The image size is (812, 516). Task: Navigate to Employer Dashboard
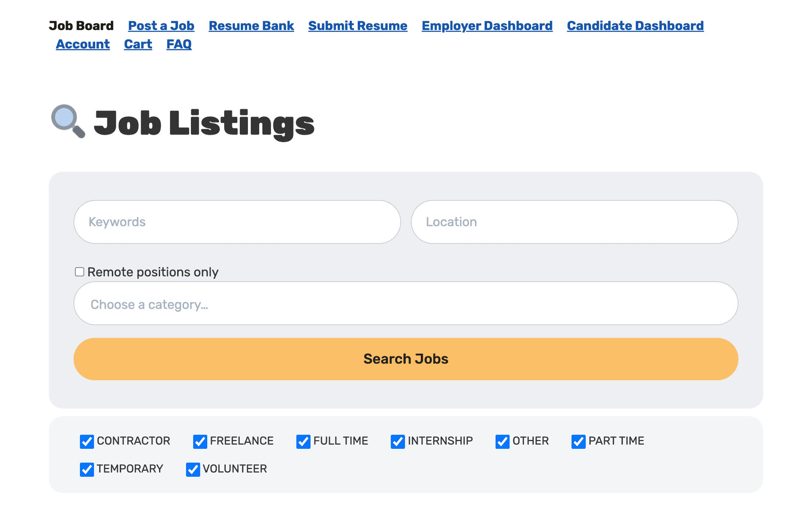pyautogui.click(x=487, y=26)
